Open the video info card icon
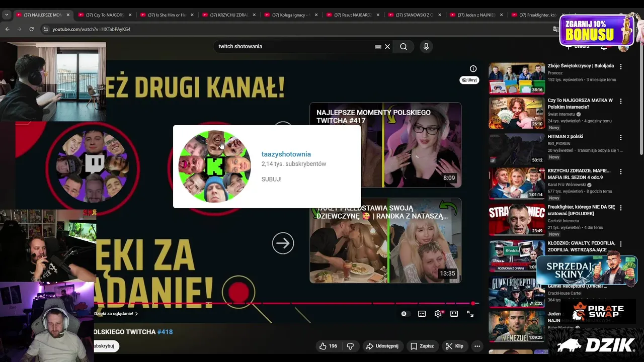Screen dimensions: 644x362 point(473,69)
